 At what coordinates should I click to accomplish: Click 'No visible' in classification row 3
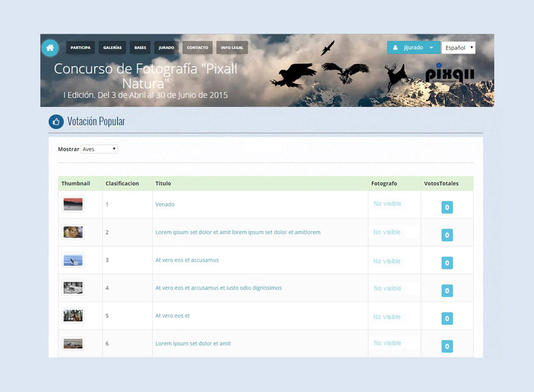[x=387, y=261]
